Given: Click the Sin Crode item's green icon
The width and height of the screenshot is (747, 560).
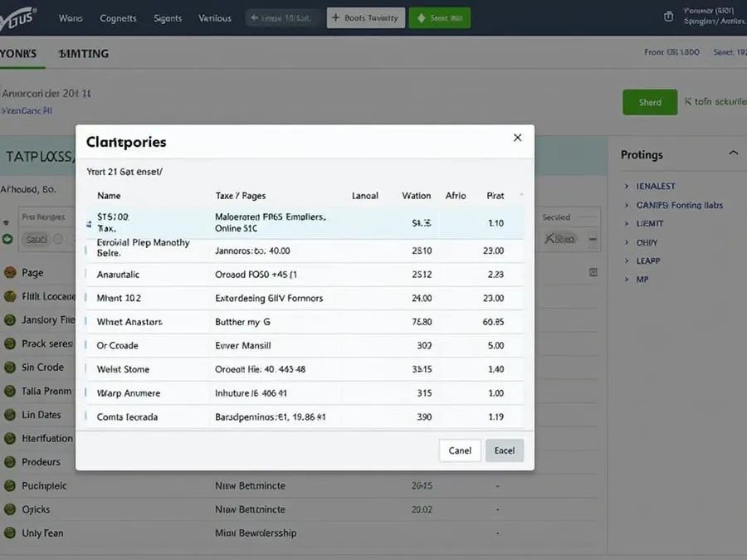Looking at the screenshot, I should coord(10,368).
